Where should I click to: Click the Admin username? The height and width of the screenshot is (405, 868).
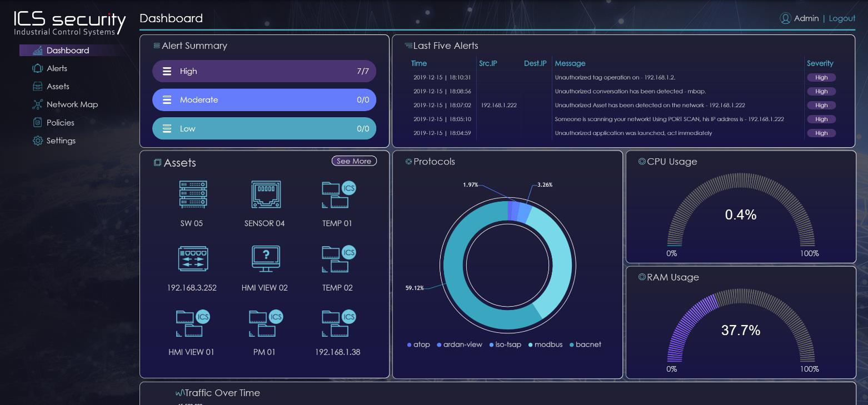click(806, 18)
